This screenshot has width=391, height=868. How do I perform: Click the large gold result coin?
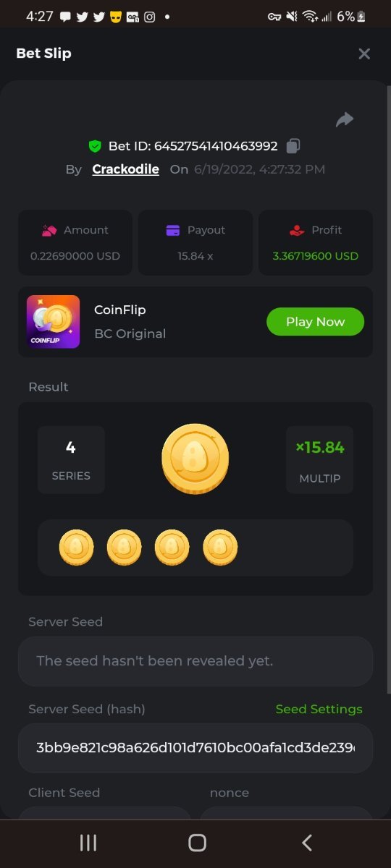pos(195,459)
